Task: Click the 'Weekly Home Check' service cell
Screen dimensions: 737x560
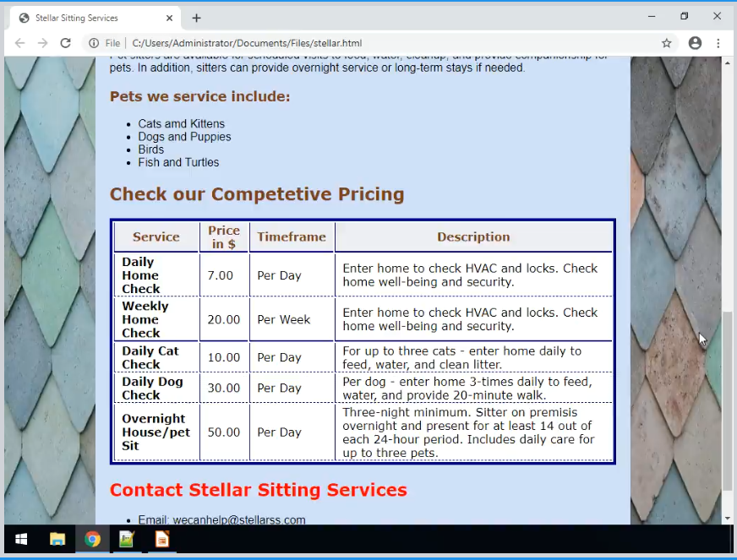Action: click(x=156, y=319)
